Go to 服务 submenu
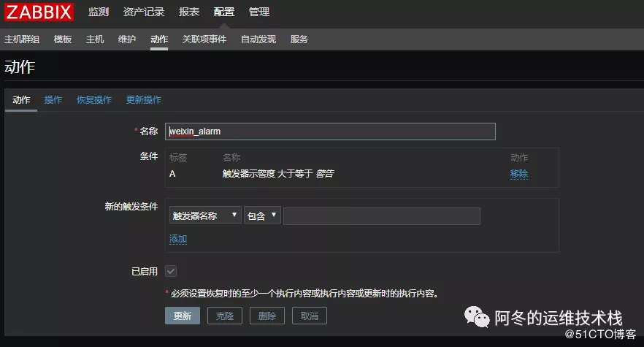 [x=299, y=39]
